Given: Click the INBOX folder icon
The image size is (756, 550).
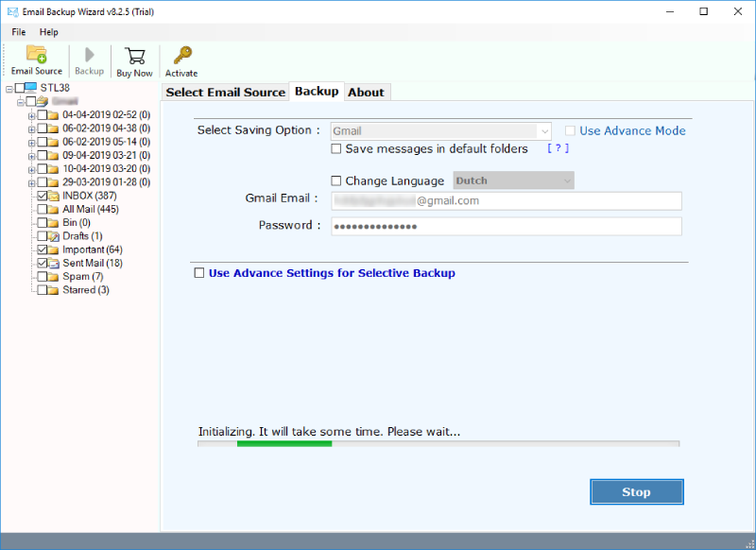Looking at the screenshot, I should coord(54,196).
